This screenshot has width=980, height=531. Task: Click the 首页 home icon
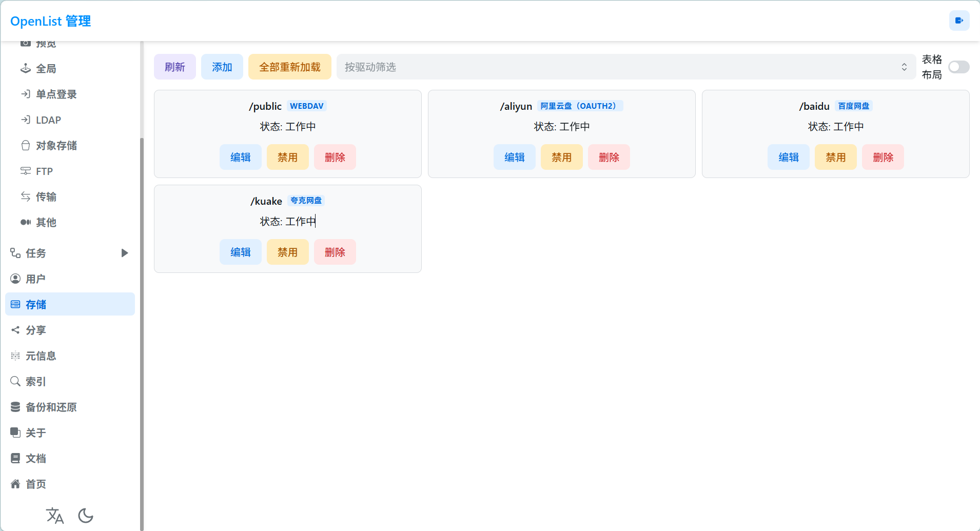coord(15,484)
